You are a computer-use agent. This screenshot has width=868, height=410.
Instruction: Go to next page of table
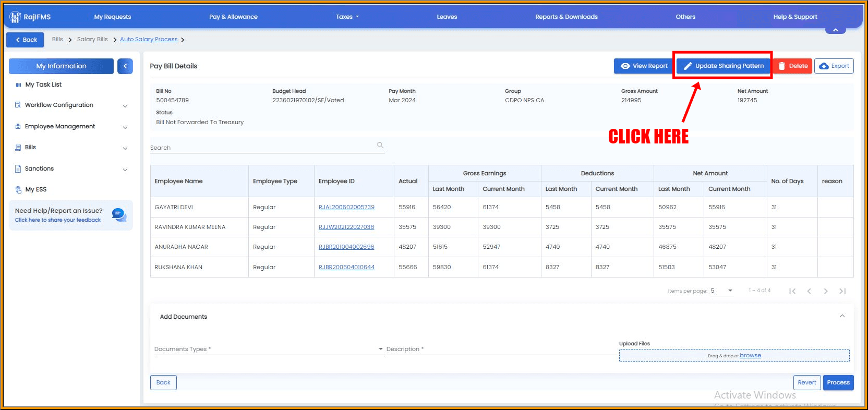[x=826, y=291]
